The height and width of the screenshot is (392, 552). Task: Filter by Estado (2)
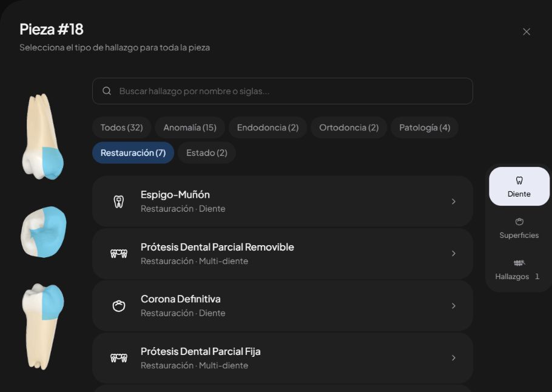click(x=207, y=153)
